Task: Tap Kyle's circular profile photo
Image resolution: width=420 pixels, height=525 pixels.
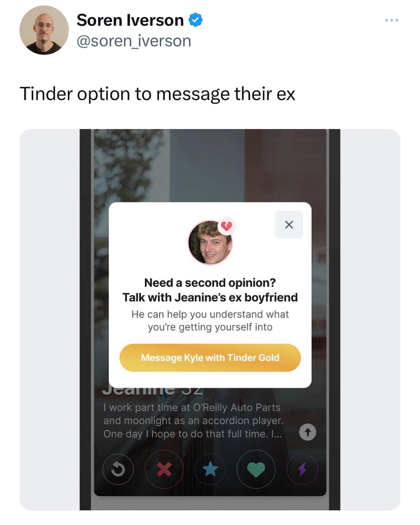Action: tap(210, 242)
